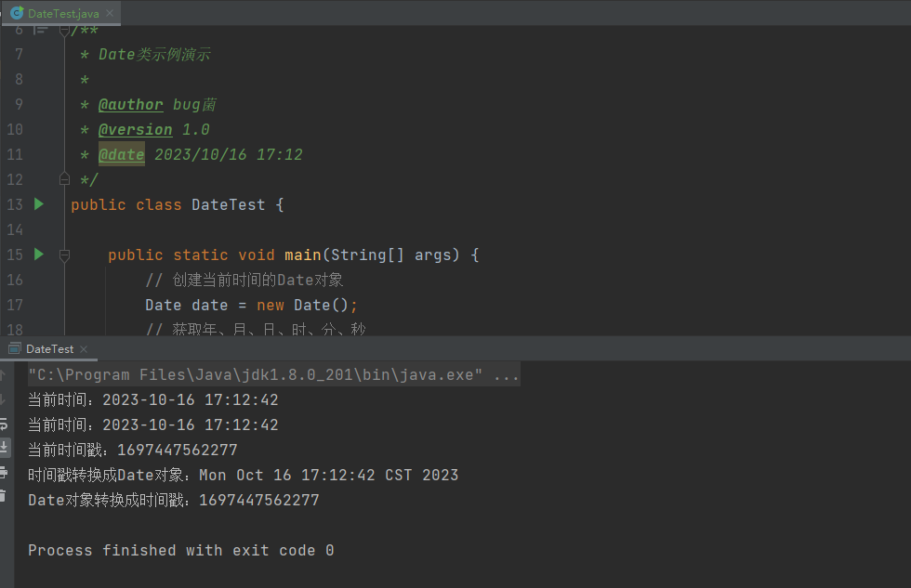Image resolution: width=911 pixels, height=588 pixels.
Task: Click line number 10 in the gutter
Action: (x=15, y=129)
